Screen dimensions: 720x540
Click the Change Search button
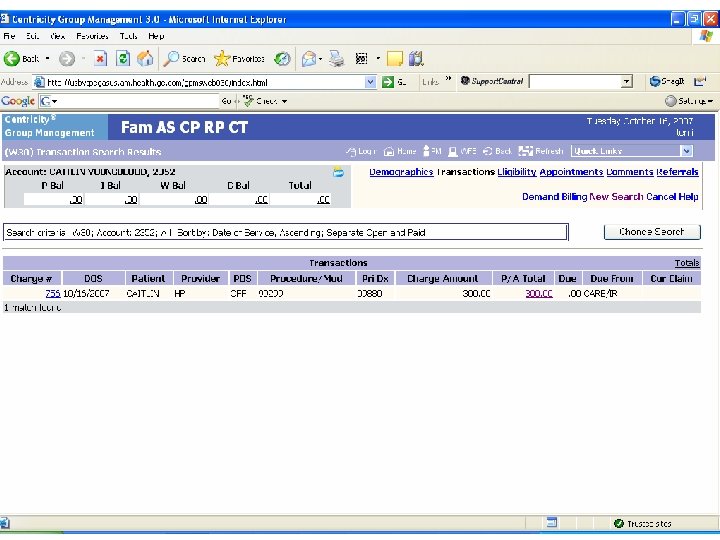[x=652, y=232]
